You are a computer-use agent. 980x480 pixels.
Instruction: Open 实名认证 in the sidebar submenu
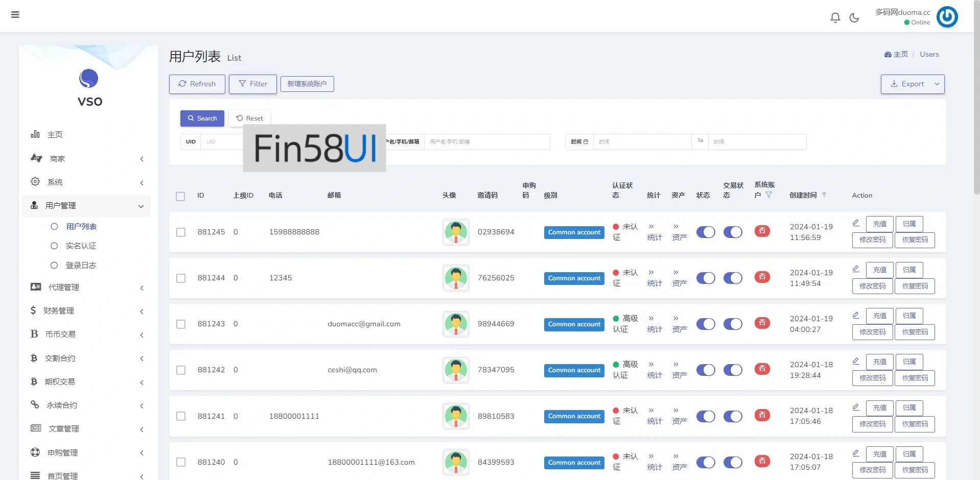click(x=81, y=246)
